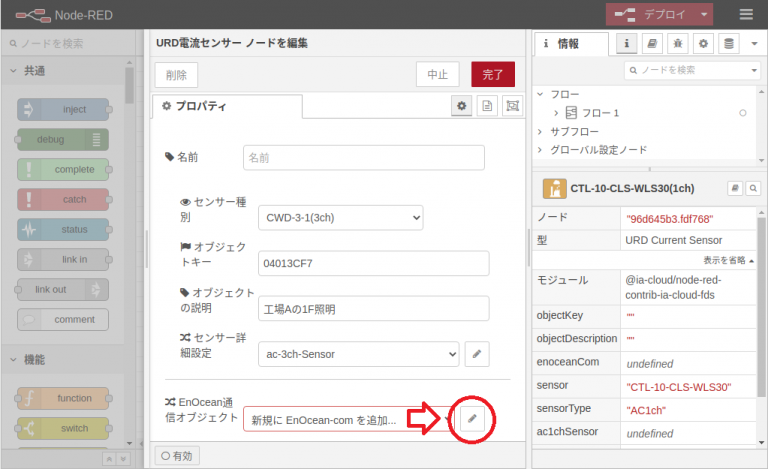Expand the サブフロー tree section
The height and width of the screenshot is (469, 768).
[541, 131]
